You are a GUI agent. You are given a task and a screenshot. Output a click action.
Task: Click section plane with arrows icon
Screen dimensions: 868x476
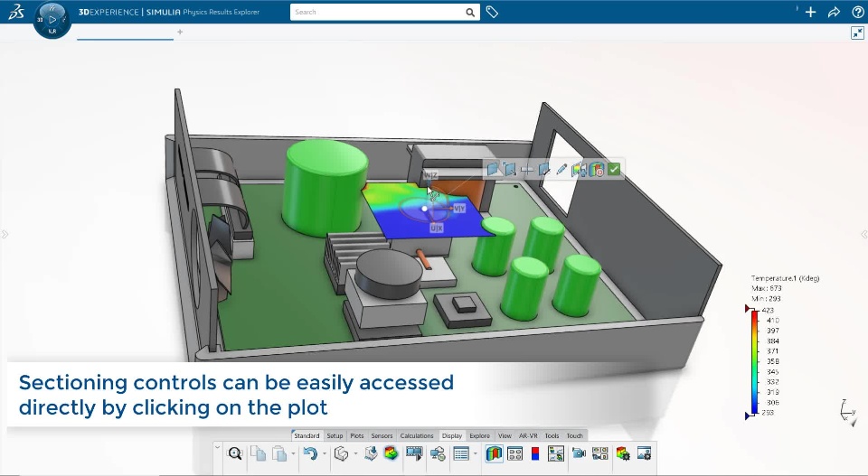tap(510, 169)
